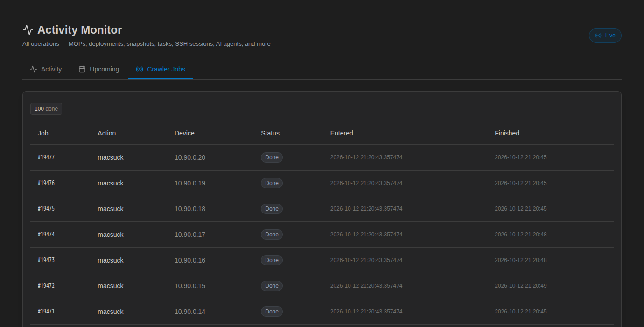Viewport: 644px width, 327px height.
Task: Click device 10.90.0.17
Action: click(190, 235)
